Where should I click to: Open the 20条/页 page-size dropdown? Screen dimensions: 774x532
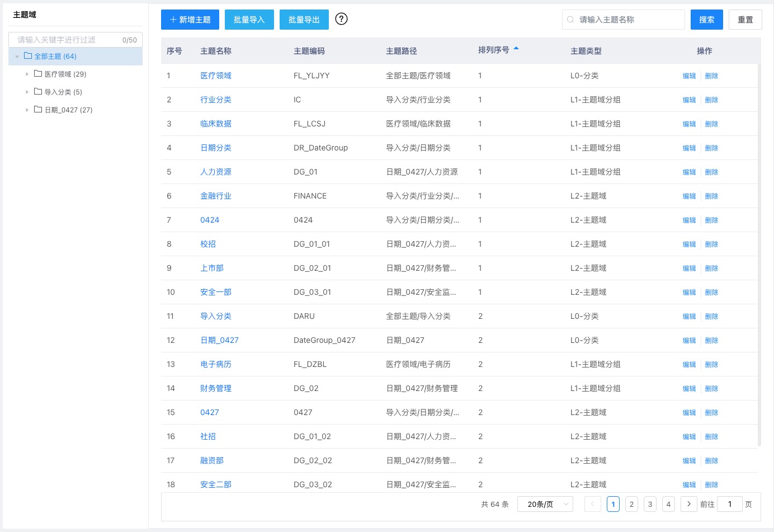point(545,503)
